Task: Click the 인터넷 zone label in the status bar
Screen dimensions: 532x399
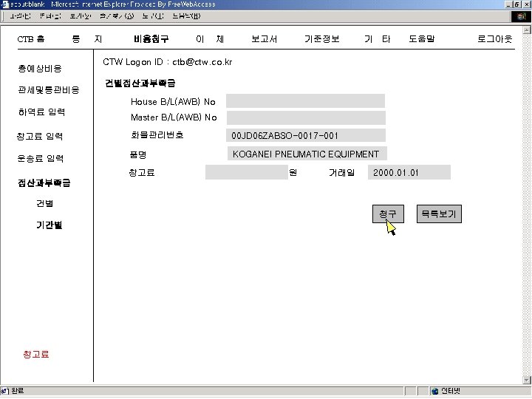Action: (x=451, y=391)
